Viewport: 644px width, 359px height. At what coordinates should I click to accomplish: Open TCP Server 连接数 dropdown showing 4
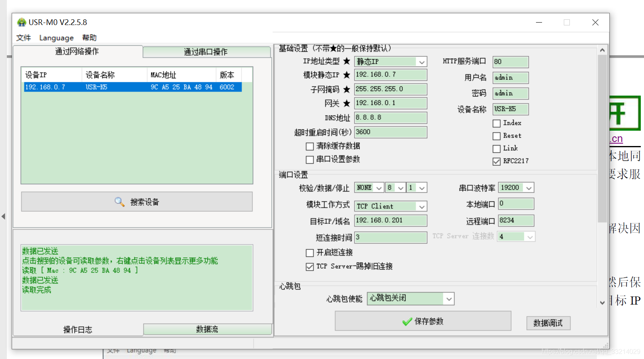point(517,237)
